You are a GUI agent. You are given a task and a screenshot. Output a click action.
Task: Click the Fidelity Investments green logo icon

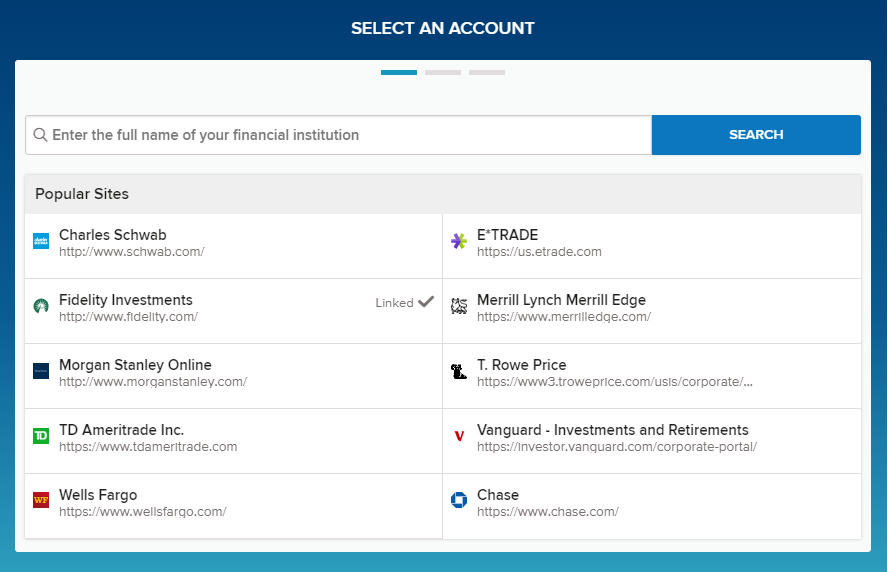point(41,306)
